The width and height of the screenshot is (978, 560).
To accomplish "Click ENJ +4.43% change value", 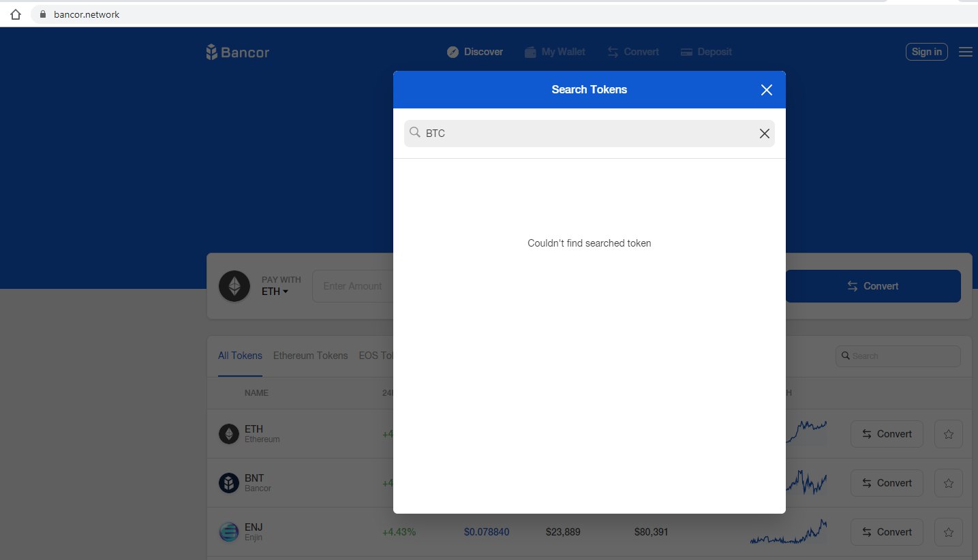I will point(399,532).
